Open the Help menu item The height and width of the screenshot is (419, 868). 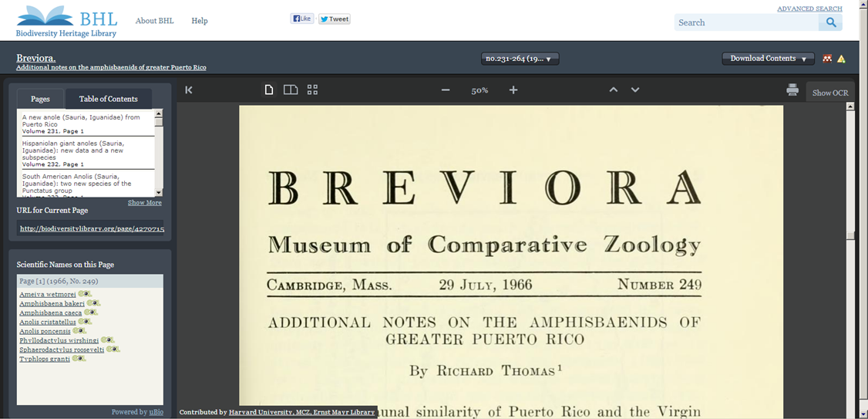pos(200,21)
